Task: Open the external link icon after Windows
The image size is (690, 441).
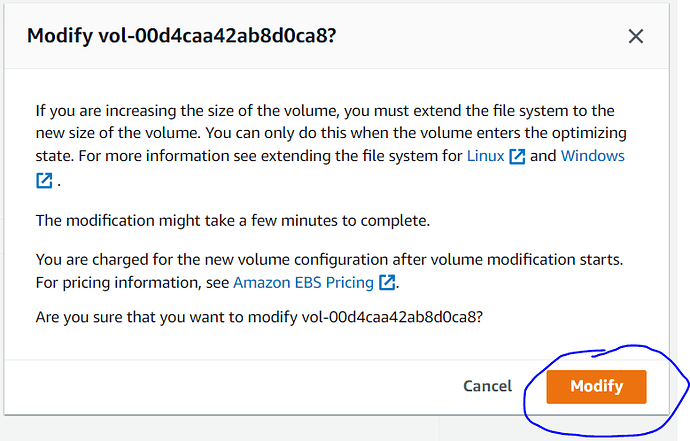Action: click(44, 180)
